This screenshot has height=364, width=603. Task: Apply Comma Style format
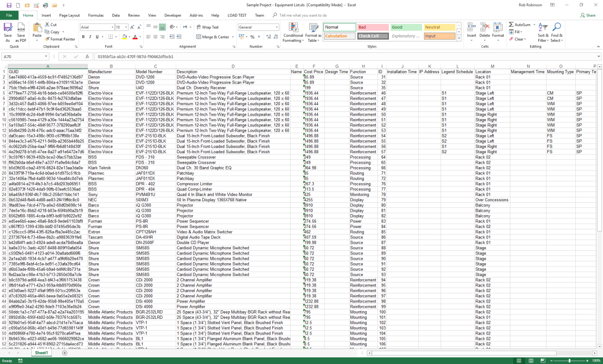pos(259,37)
